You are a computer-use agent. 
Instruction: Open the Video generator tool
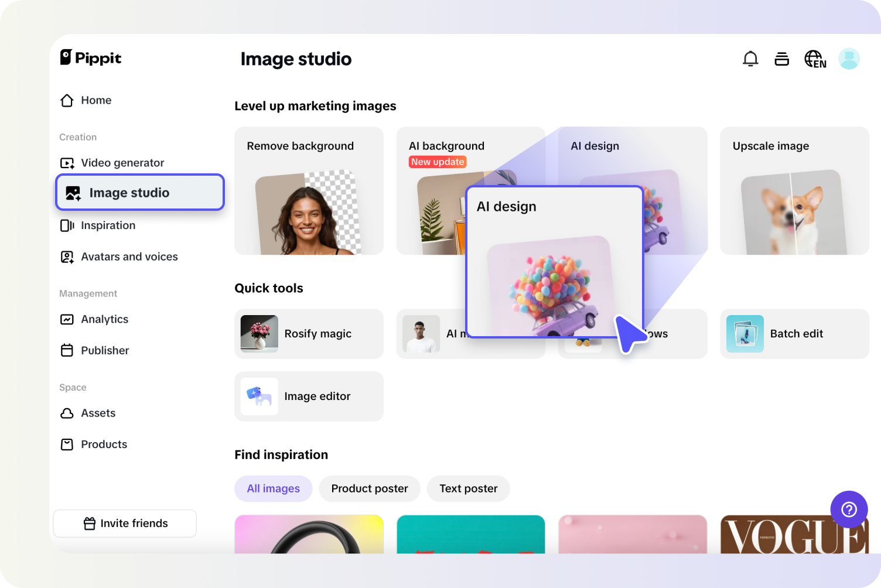pos(122,163)
